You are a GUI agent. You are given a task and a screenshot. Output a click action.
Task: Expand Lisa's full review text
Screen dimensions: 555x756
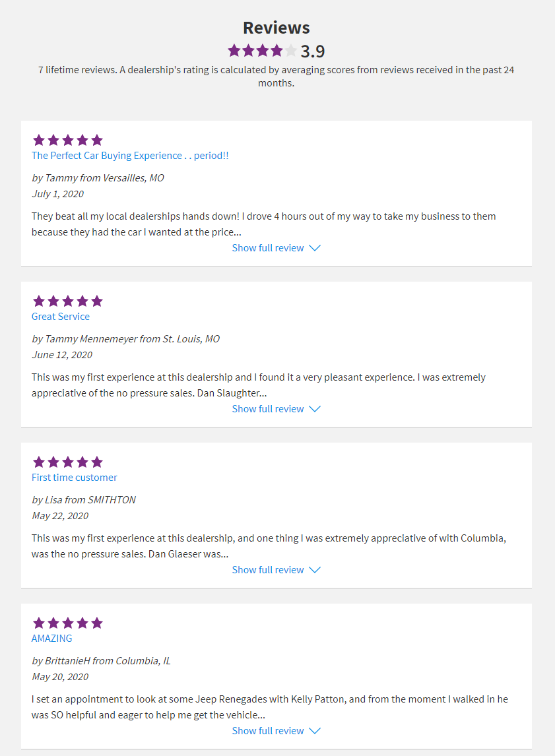268,570
